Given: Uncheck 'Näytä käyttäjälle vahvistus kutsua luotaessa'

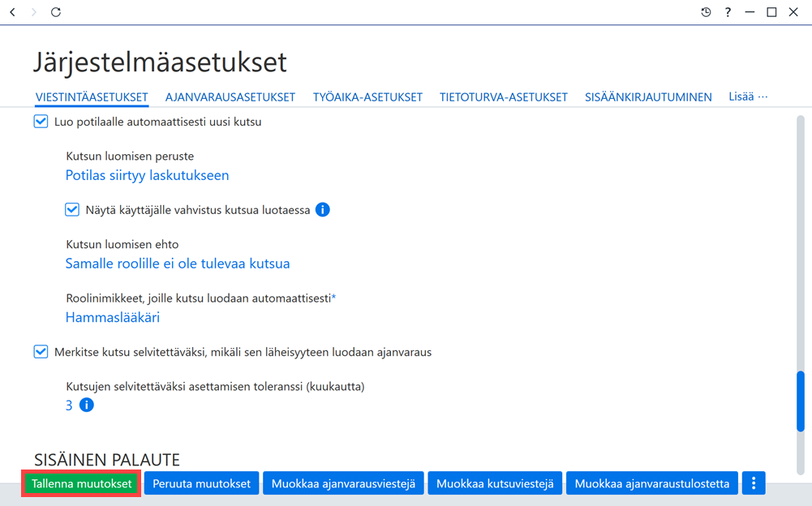Looking at the screenshot, I should tap(72, 210).
